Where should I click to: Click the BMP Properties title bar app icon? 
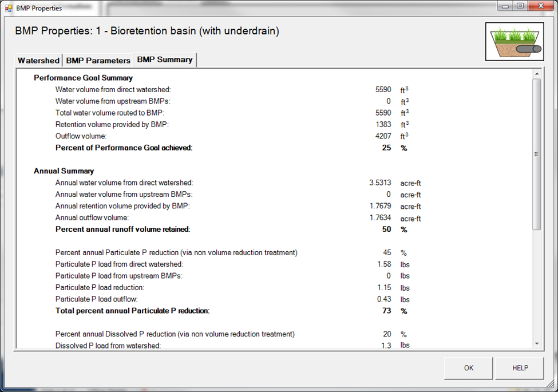(x=9, y=8)
